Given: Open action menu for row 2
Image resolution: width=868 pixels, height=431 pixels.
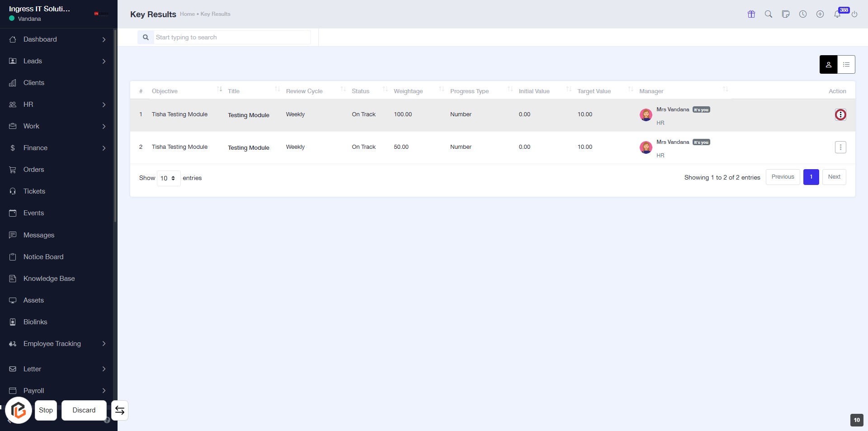Looking at the screenshot, I should (840, 147).
